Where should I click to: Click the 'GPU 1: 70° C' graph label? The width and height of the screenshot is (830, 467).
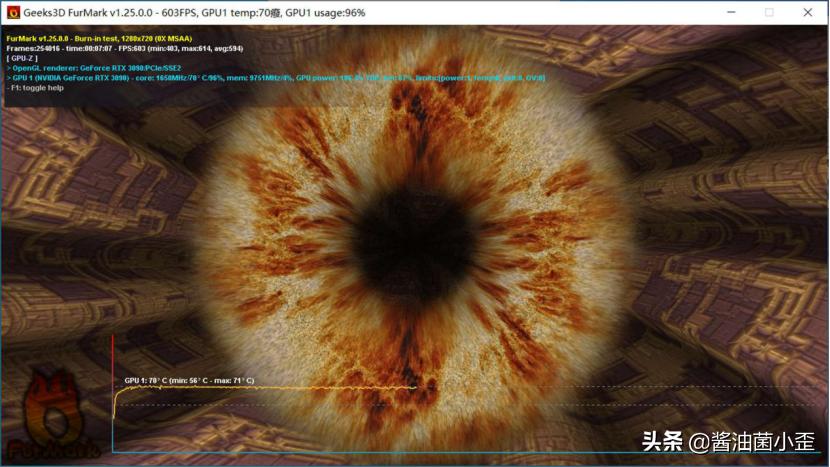[x=189, y=381]
